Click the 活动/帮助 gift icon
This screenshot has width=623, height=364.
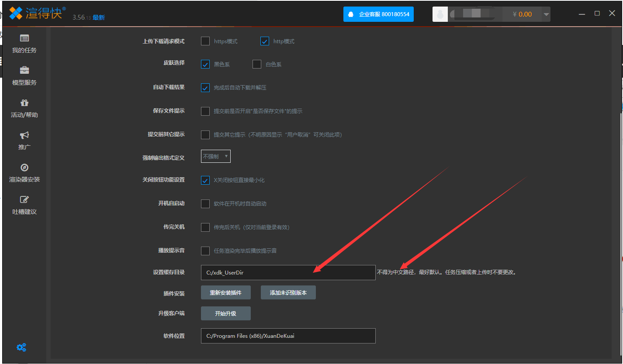pyautogui.click(x=24, y=103)
